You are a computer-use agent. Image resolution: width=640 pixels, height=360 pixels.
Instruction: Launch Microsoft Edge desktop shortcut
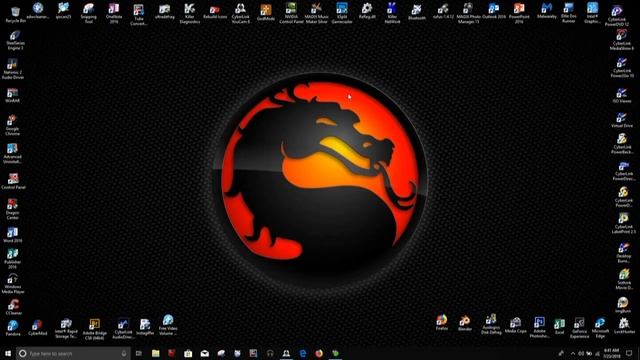pyautogui.click(x=600, y=328)
